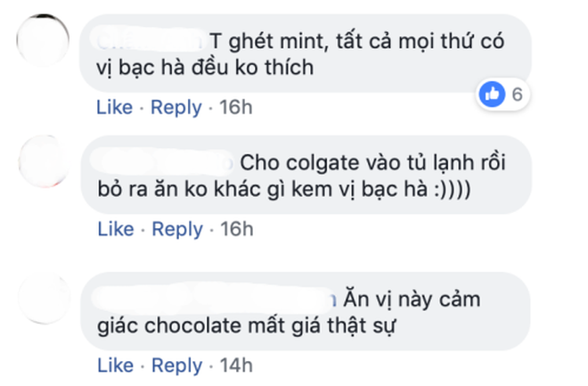Open the blurred author name before 'Cho colgate'

[x=162, y=161]
